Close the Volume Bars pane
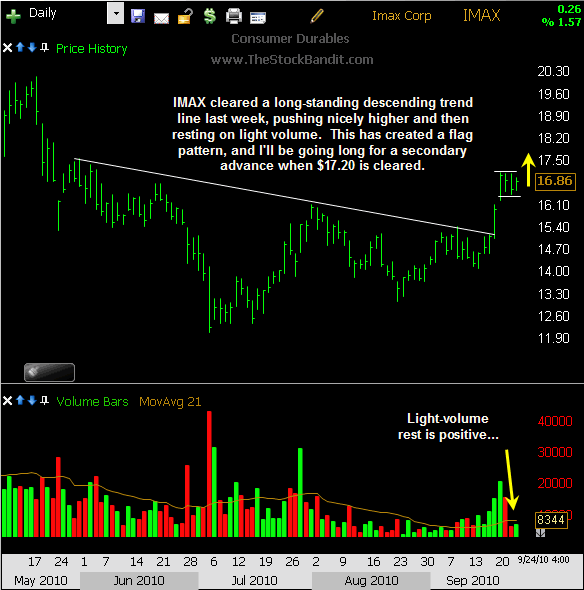The width and height of the screenshot is (584, 590). click(8, 401)
